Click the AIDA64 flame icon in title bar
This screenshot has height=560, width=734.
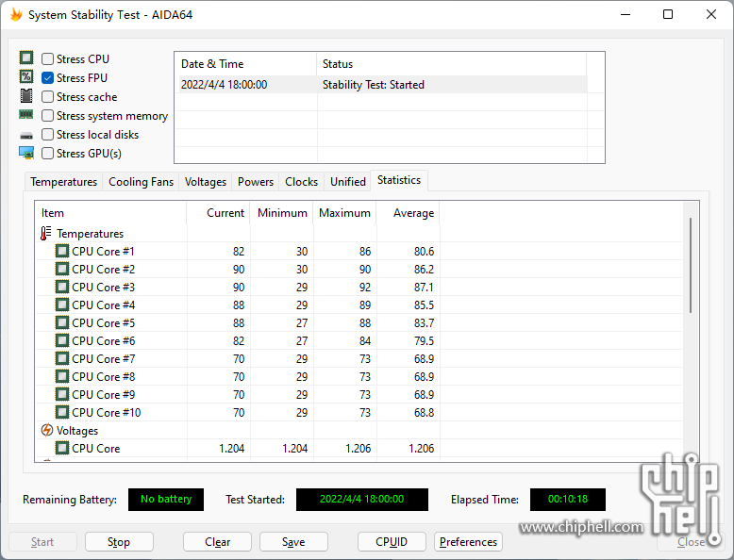click(x=15, y=15)
